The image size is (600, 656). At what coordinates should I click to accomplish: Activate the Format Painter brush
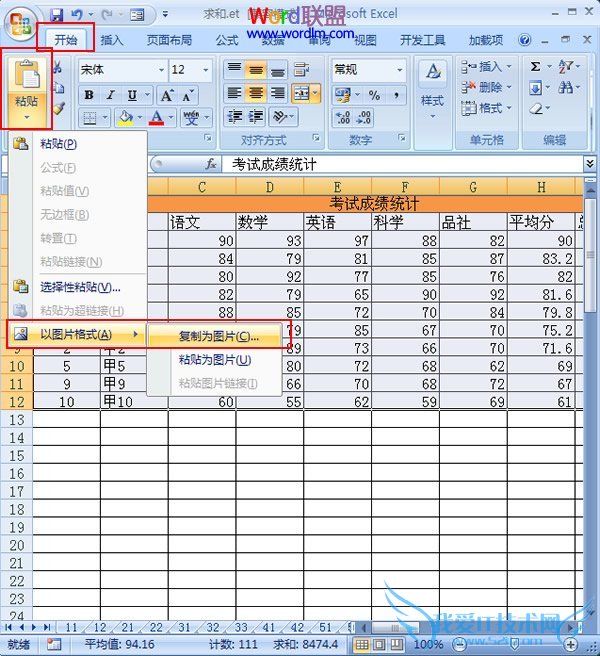58,108
